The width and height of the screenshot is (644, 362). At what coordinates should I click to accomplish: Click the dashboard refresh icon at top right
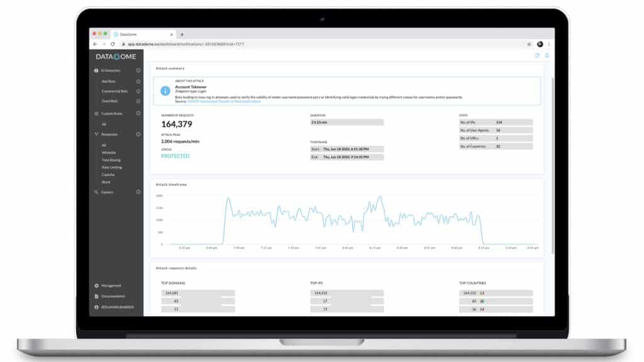click(x=537, y=55)
